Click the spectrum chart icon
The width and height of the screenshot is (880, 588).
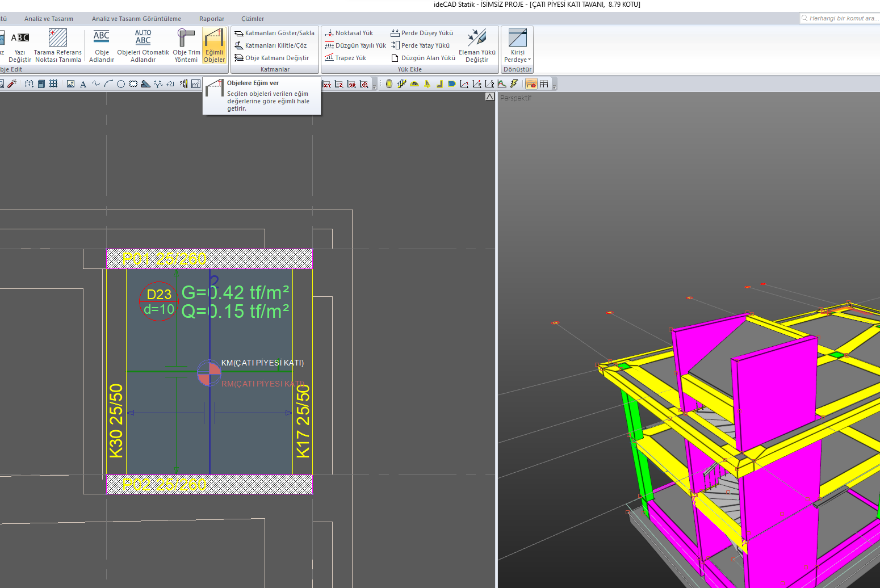click(x=502, y=84)
